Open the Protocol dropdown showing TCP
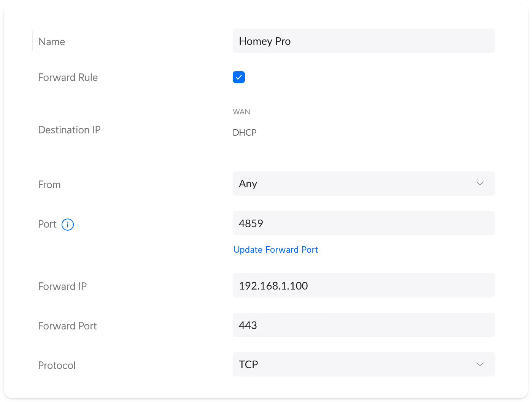Image resolution: width=532 pixels, height=402 pixels. 364,364
